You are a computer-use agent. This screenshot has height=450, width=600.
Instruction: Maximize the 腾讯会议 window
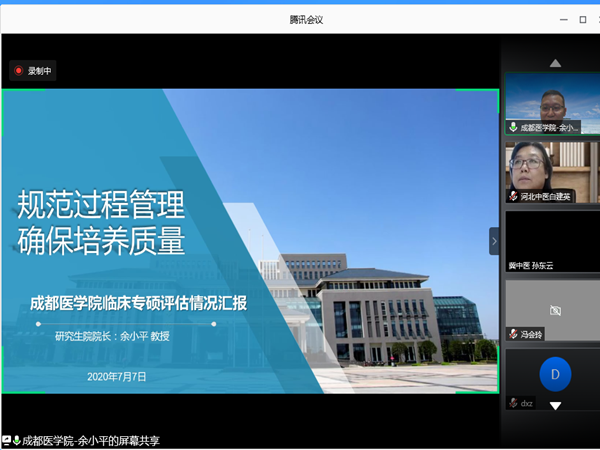(582, 19)
